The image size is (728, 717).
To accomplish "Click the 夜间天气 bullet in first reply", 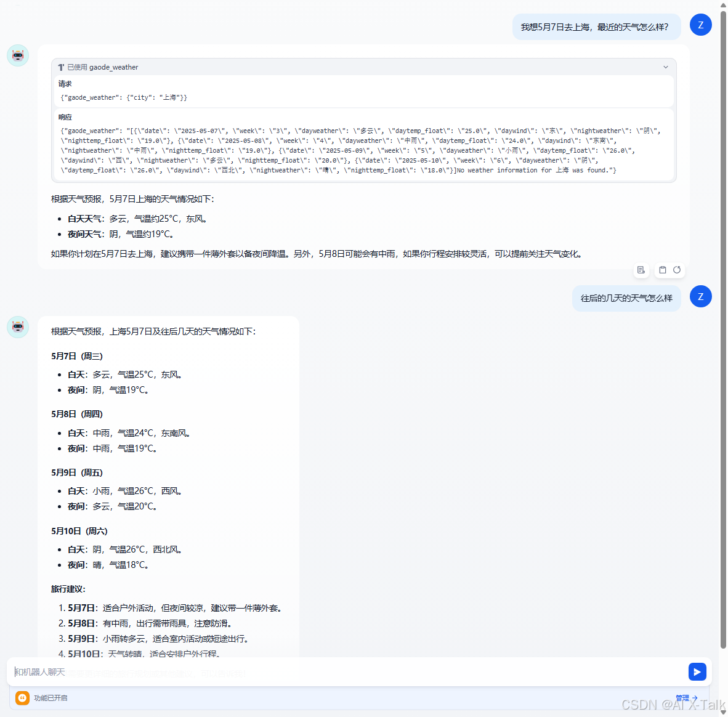I will [x=121, y=234].
